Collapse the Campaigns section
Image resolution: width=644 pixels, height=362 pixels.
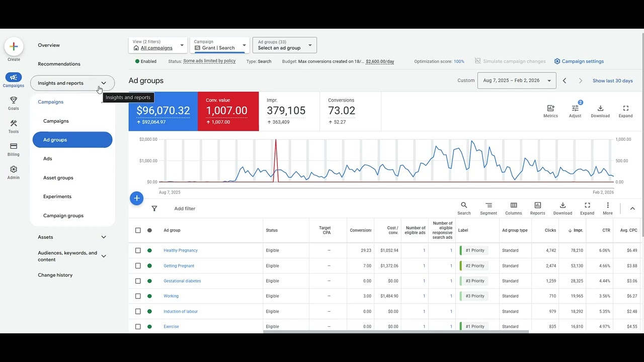pos(72,102)
